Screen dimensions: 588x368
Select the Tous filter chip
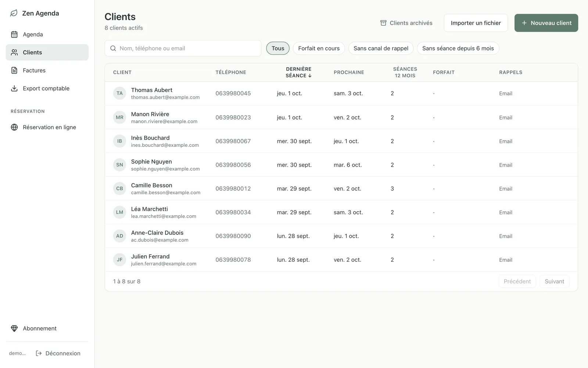[x=278, y=48]
